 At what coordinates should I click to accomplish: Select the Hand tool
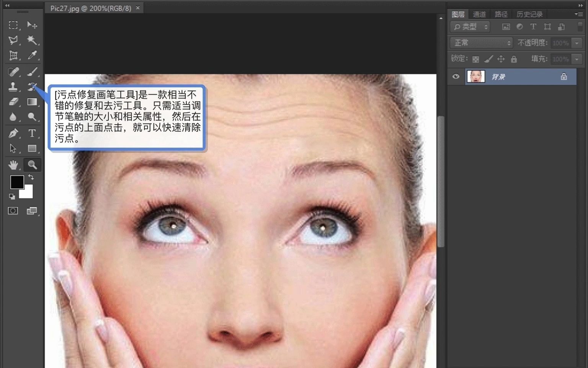(14, 165)
